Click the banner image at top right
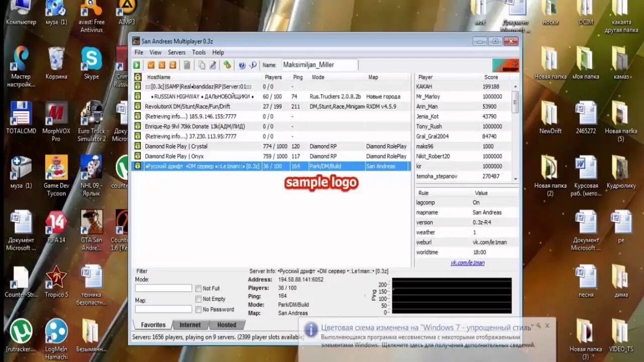 505,66
